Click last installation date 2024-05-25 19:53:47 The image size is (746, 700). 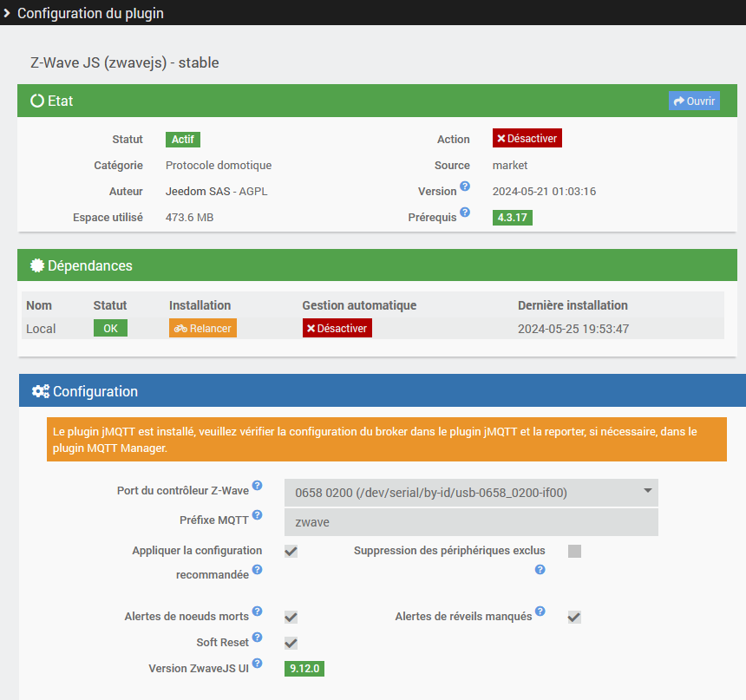573,329
